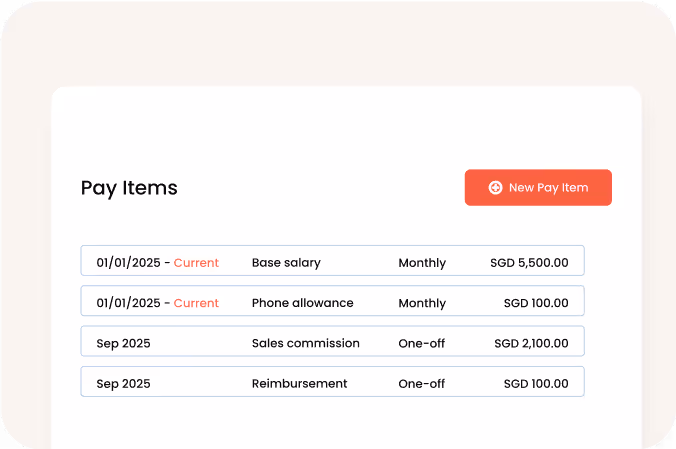Select the Sep 2025 date for Reimbursement
Image resolution: width=676 pixels, height=449 pixels.
(123, 383)
